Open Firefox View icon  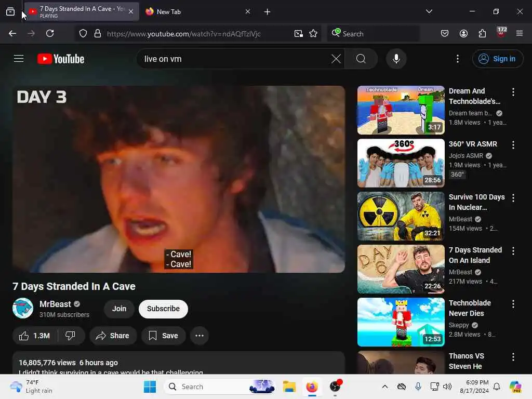[10, 11]
